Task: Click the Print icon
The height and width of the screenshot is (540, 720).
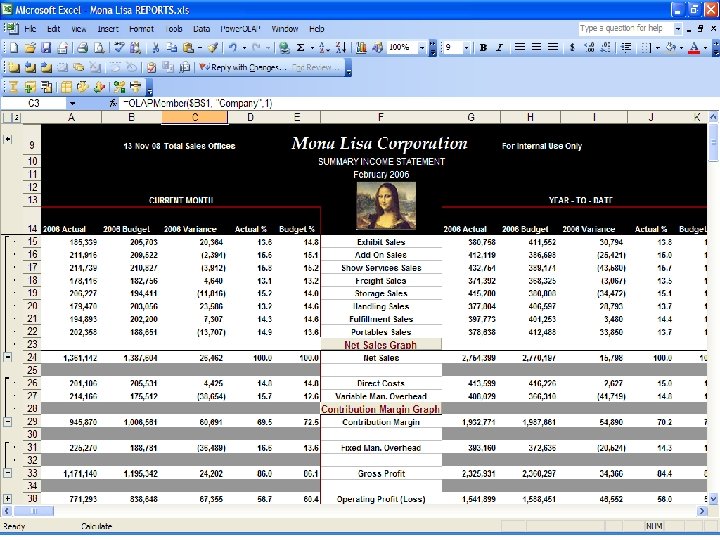Action: [83, 47]
